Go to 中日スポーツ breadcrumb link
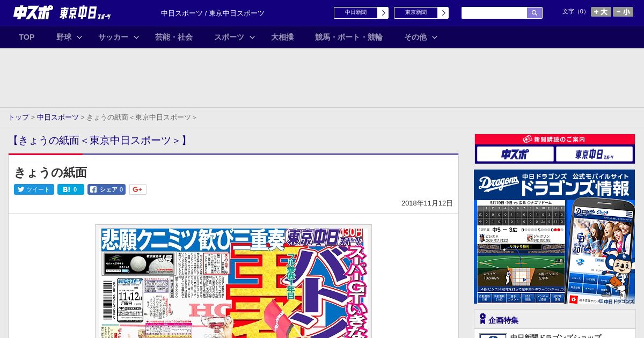 [x=58, y=117]
